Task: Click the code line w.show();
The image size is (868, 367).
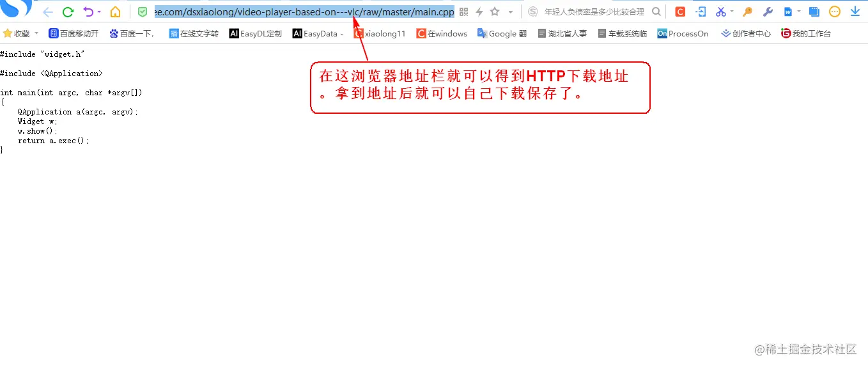Action: pyautogui.click(x=38, y=131)
